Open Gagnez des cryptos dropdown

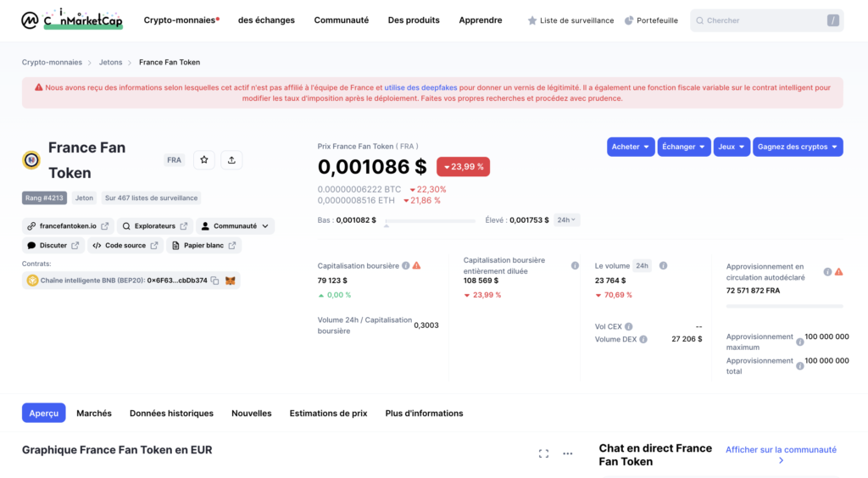(x=798, y=147)
